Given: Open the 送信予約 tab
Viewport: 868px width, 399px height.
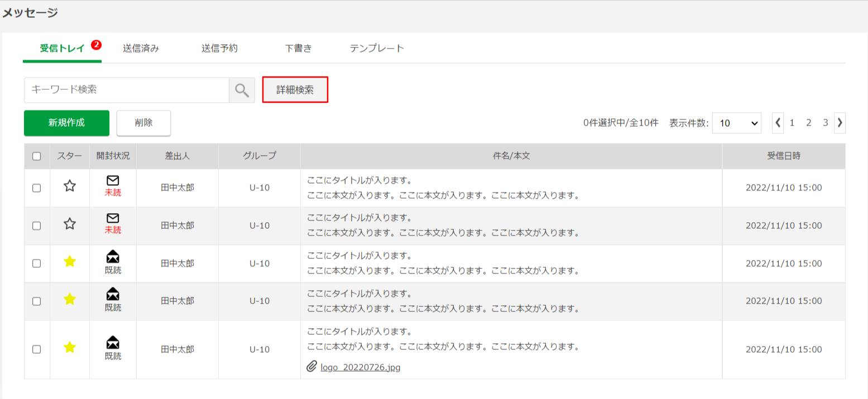Looking at the screenshot, I should [219, 48].
